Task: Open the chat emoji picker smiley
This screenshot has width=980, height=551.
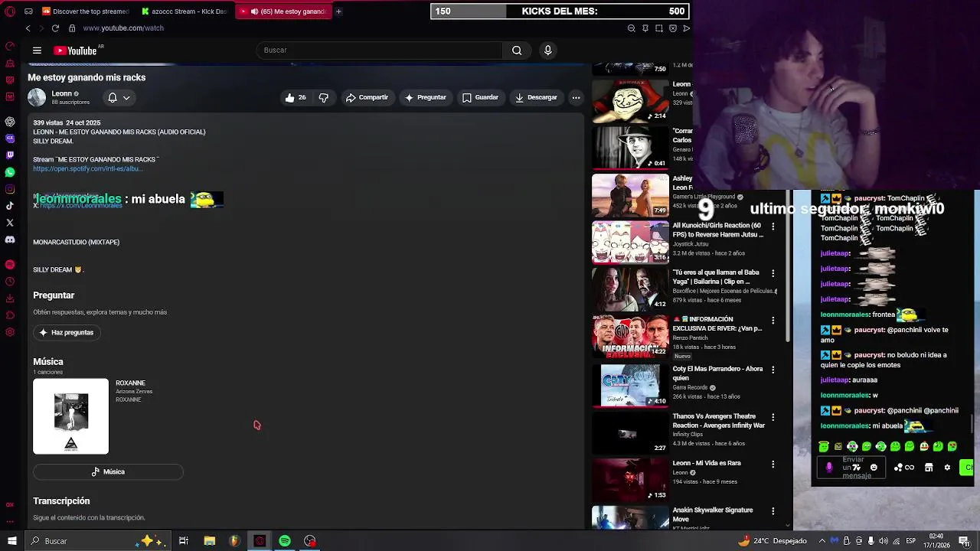Action: tap(874, 468)
